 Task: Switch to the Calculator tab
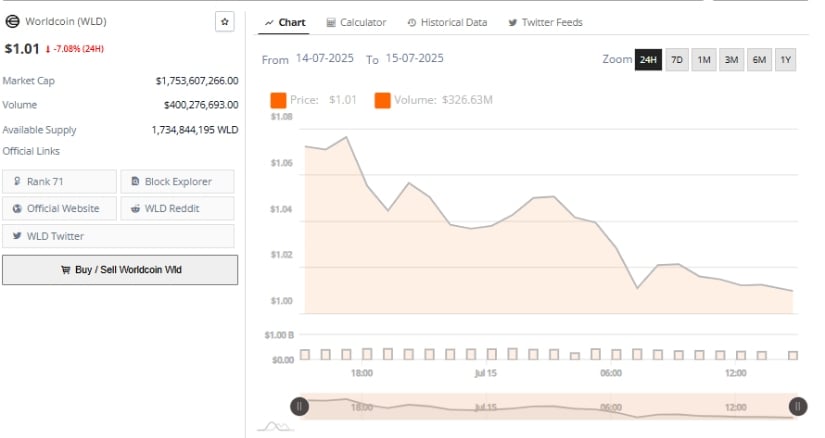(x=356, y=23)
